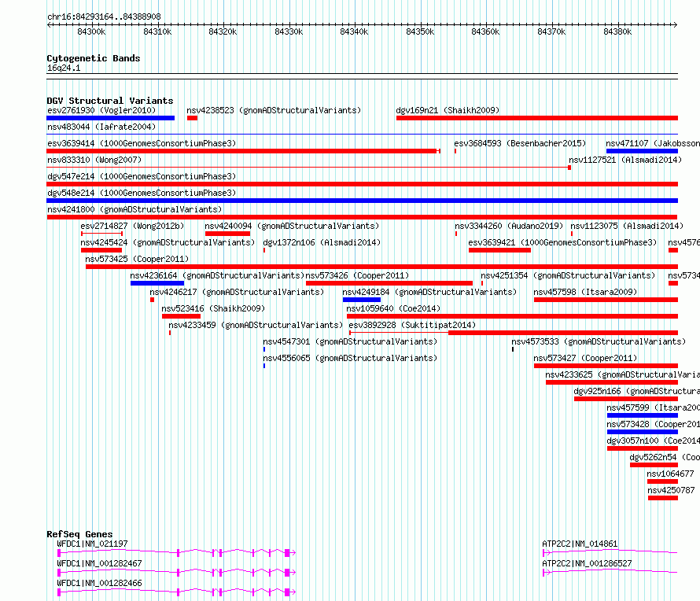Click the blue nsv4249184 variant bar
Viewport: 700px width, 601px height.
click(x=362, y=300)
